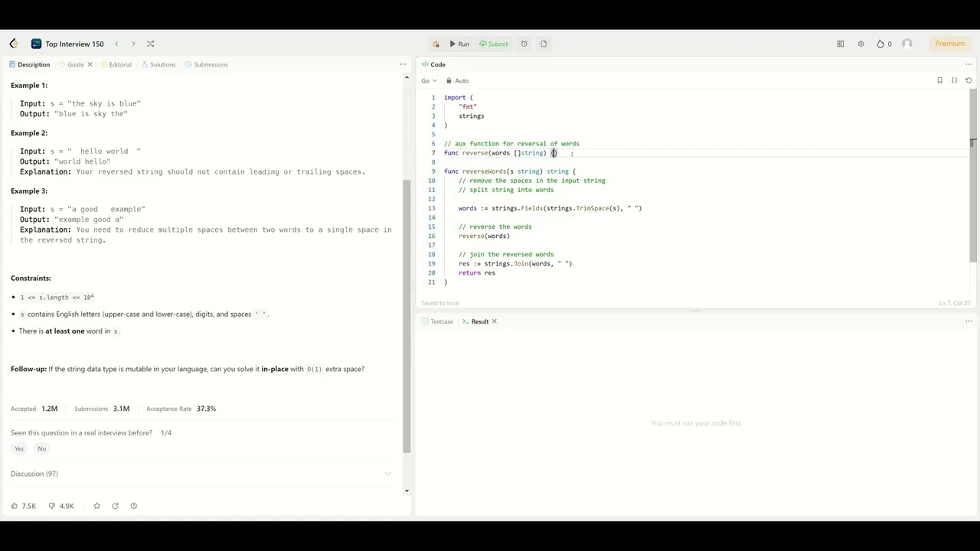Open the Description tab
Image resolution: width=980 pixels, height=551 pixels.
29,64
